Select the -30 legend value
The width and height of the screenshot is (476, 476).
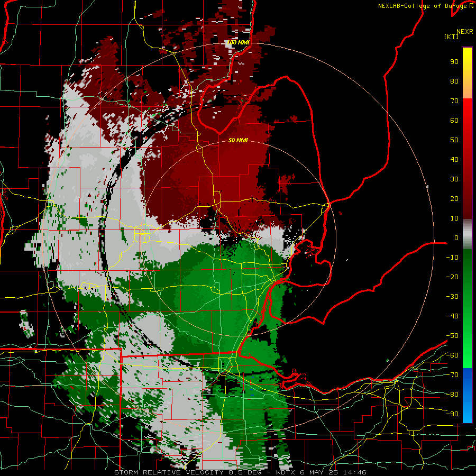[x=452, y=297]
